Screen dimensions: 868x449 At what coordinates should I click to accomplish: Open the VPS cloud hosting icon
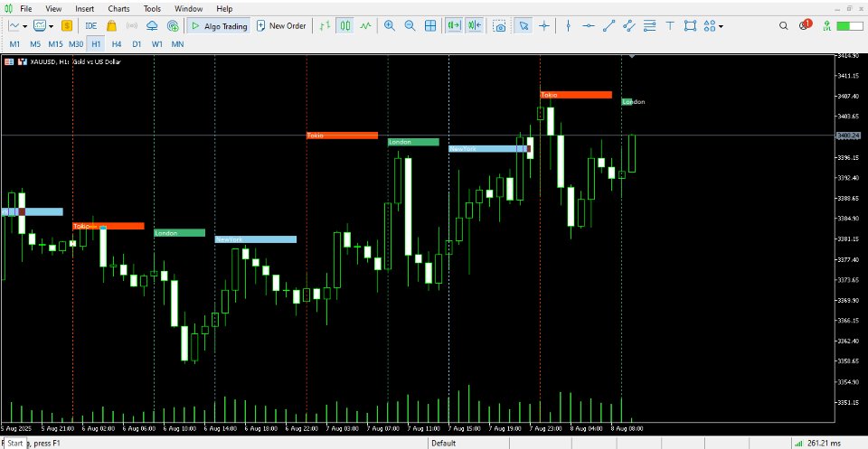coord(152,25)
